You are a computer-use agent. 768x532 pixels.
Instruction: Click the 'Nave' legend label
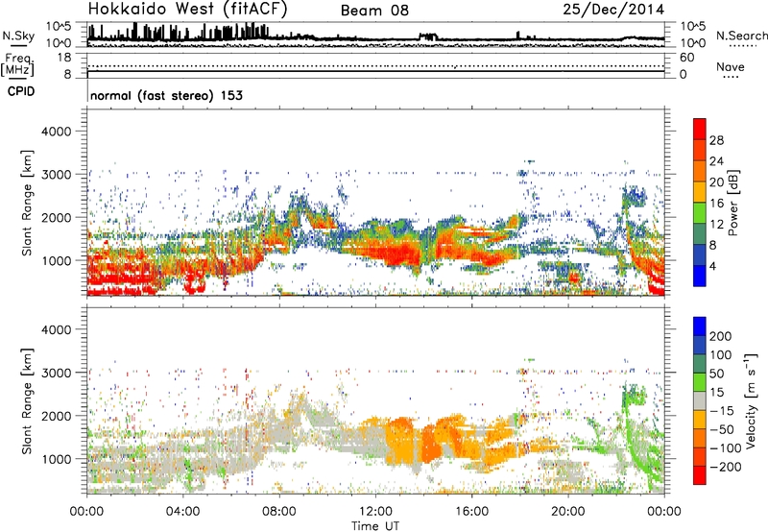pyautogui.click(x=730, y=66)
